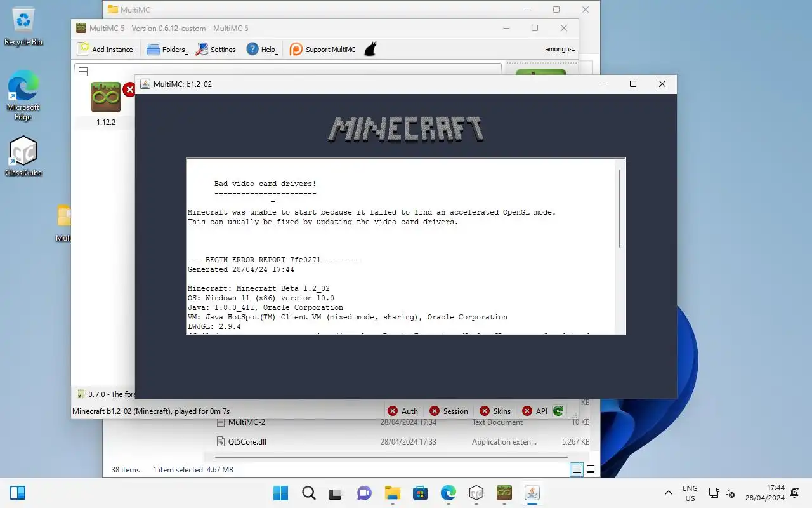Click the Auth status indicator

coord(403,411)
